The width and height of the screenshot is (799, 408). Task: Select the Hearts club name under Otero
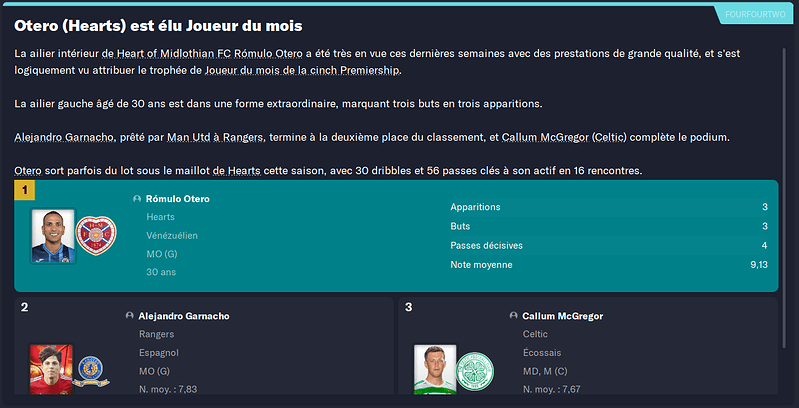coord(161,217)
